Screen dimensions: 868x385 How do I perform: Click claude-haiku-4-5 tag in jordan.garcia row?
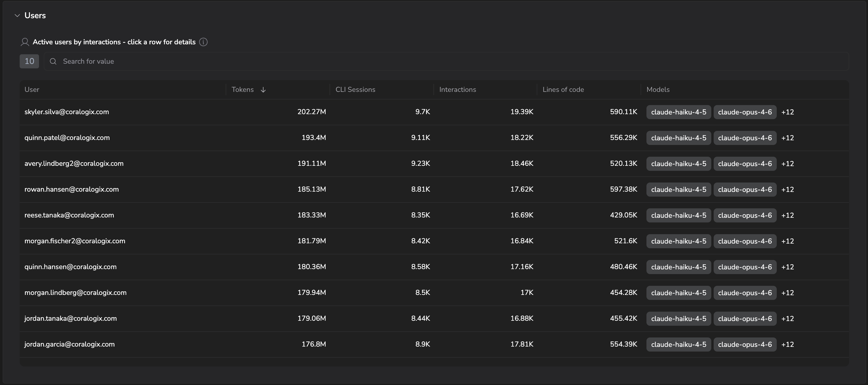[679, 345]
